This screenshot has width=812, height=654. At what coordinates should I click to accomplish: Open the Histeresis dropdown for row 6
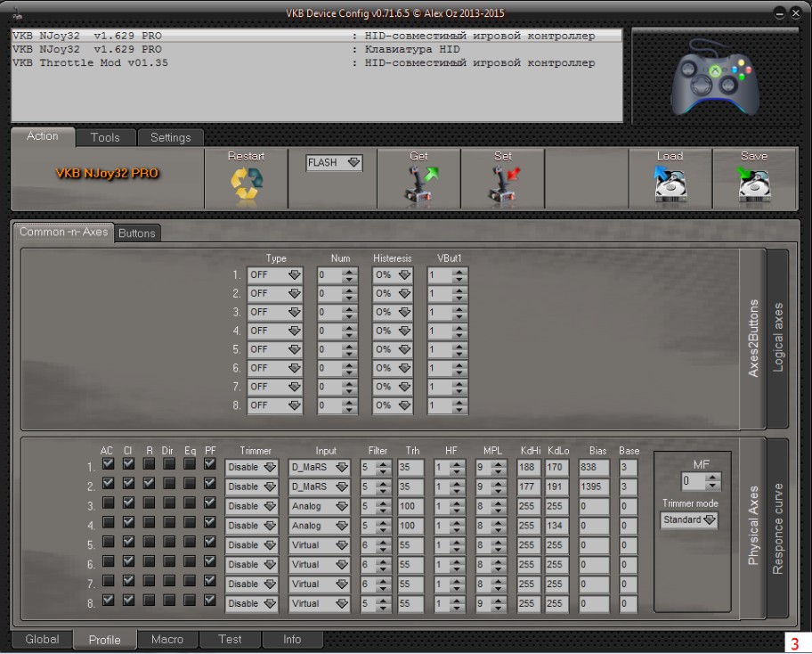pos(393,369)
